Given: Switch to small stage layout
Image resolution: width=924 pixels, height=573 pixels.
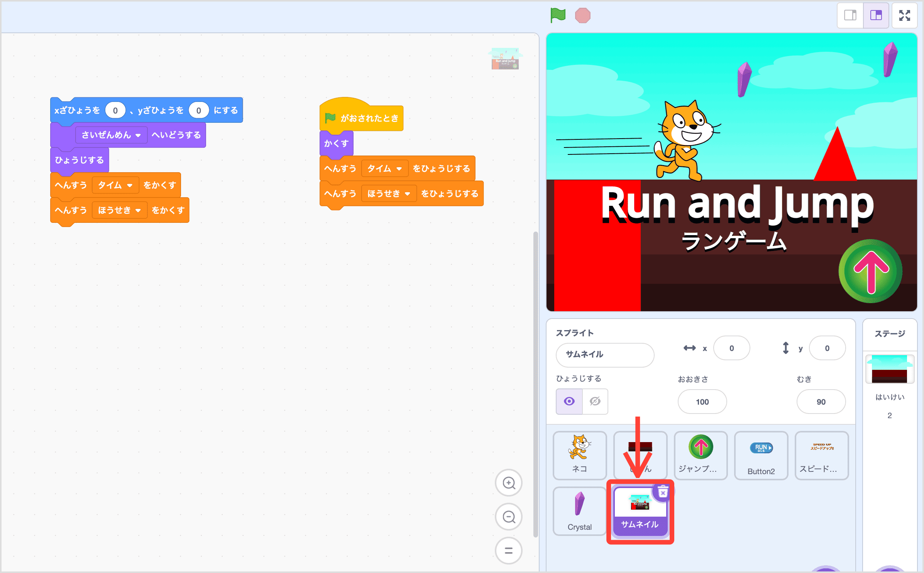Looking at the screenshot, I should [850, 15].
